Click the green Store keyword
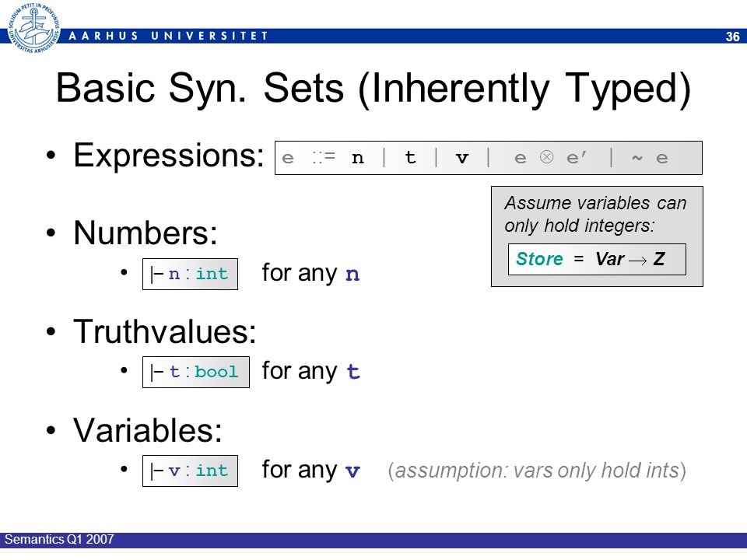Image resolution: width=747 pixels, height=560 pixels. tap(539, 258)
